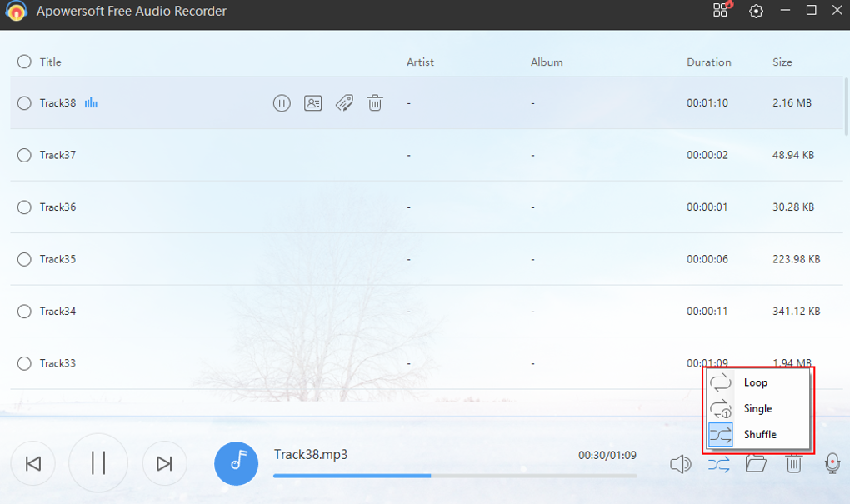This screenshot has height=504, width=850.
Task: Start recording with the microphone icon
Action: pyautogui.click(x=832, y=464)
